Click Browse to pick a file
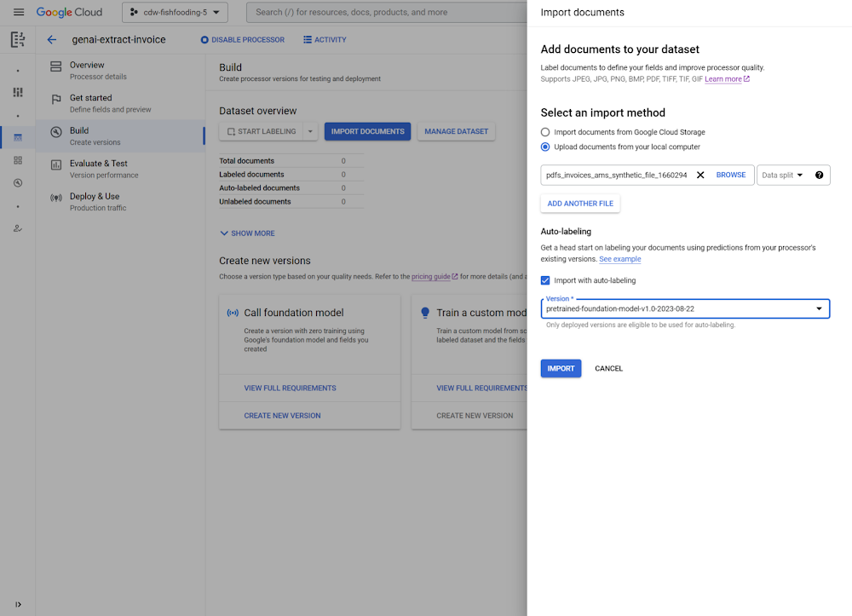The image size is (852, 616). tap(731, 175)
